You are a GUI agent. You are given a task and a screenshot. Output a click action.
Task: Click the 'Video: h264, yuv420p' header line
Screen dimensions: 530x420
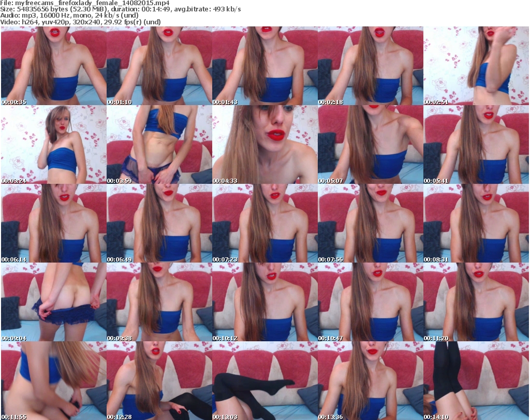[80, 22]
